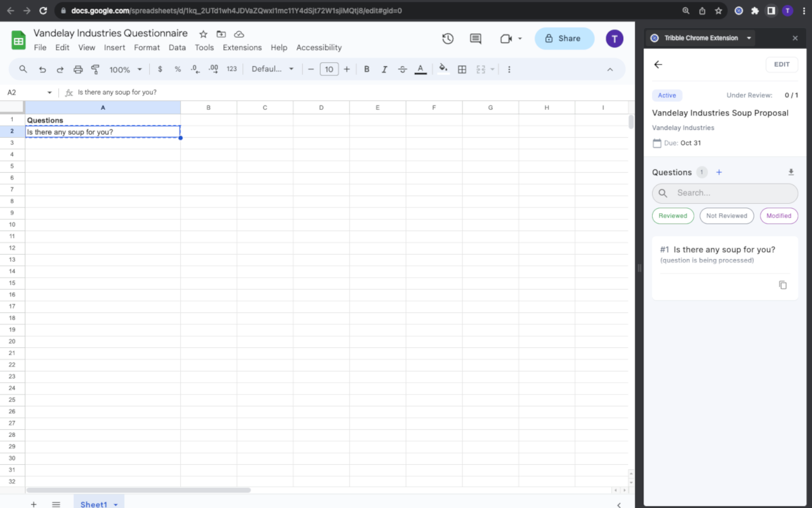812x508 pixels.
Task: Increase font size with plus button
Action: click(346, 69)
